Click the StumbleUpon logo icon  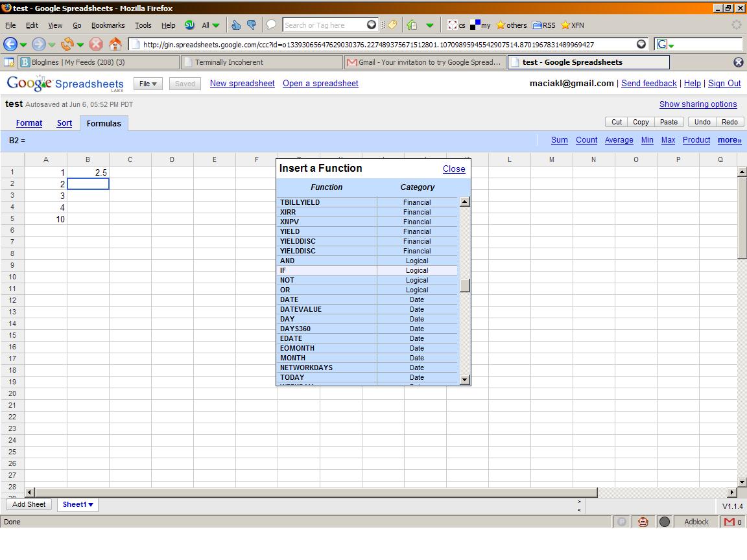[x=189, y=25]
